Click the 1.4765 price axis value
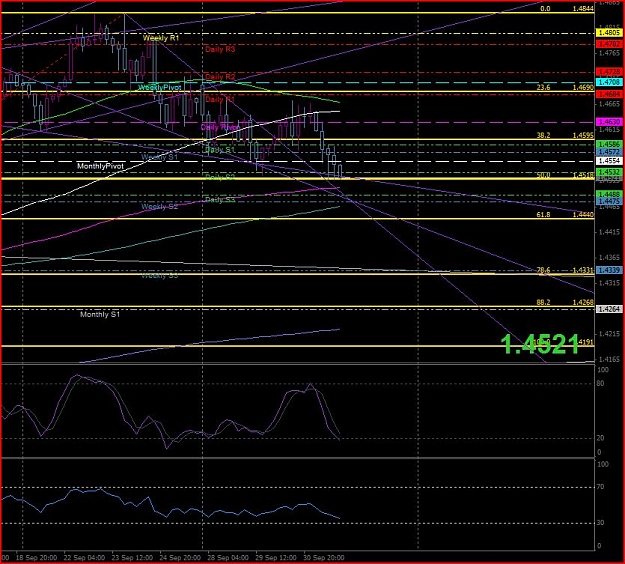Screen dimensions: 625x564 tap(609, 53)
